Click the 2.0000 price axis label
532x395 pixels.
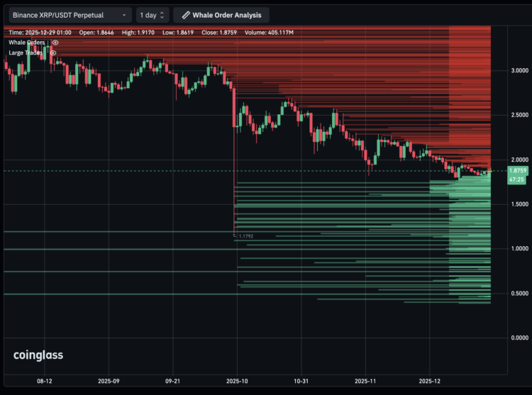520,160
